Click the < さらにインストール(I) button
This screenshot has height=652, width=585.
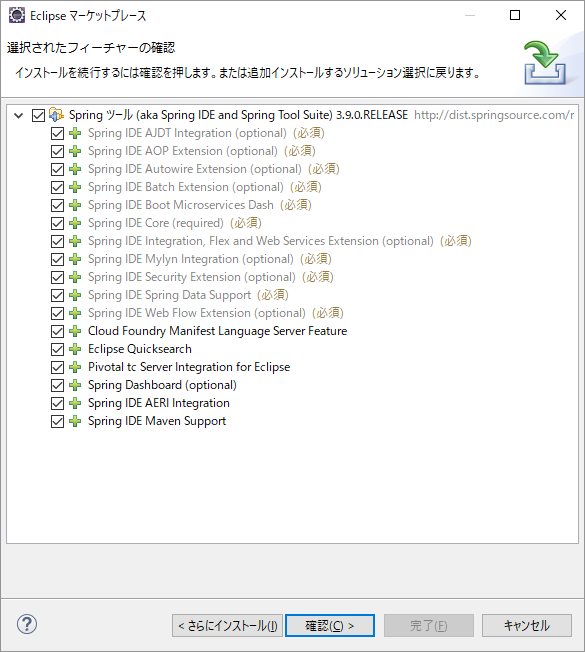(x=227, y=625)
